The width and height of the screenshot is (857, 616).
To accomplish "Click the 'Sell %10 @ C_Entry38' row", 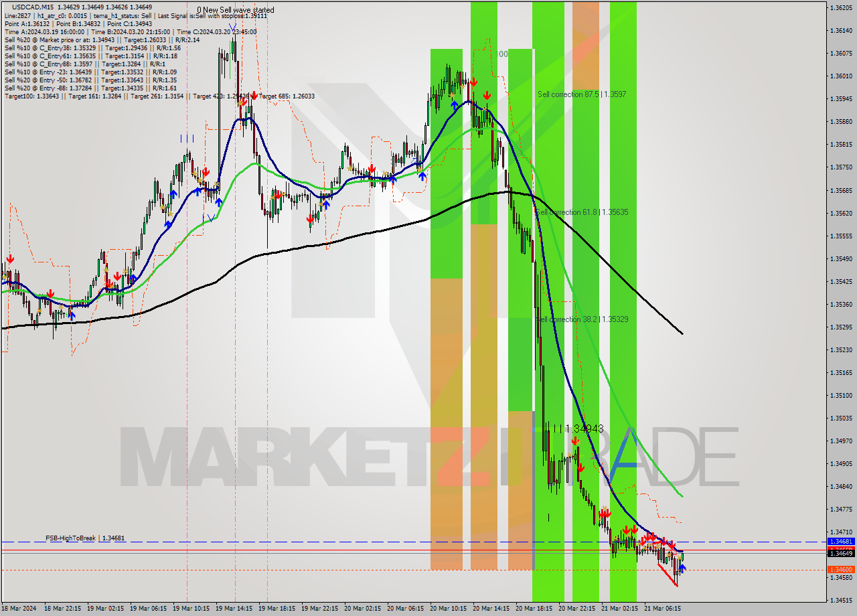I will pos(92,48).
